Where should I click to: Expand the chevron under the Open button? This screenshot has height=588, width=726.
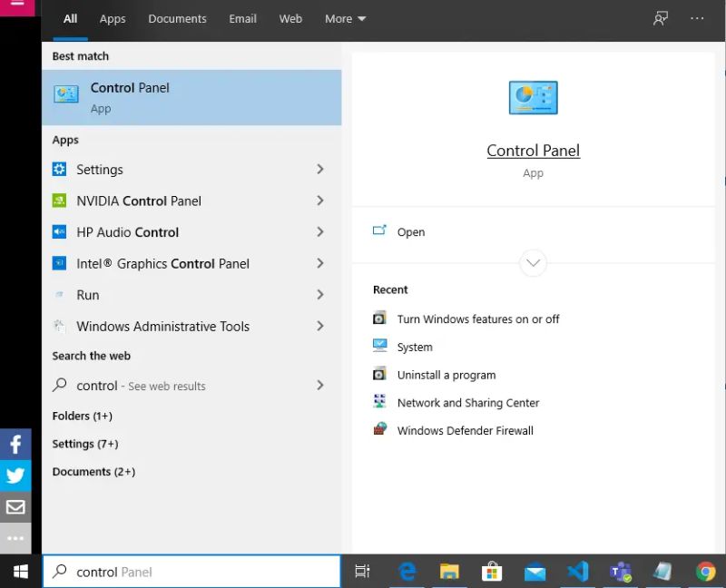pyautogui.click(x=533, y=263)
